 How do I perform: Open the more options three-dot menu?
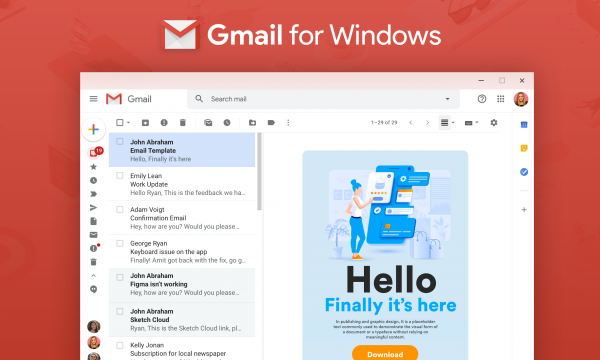[288, 122]
